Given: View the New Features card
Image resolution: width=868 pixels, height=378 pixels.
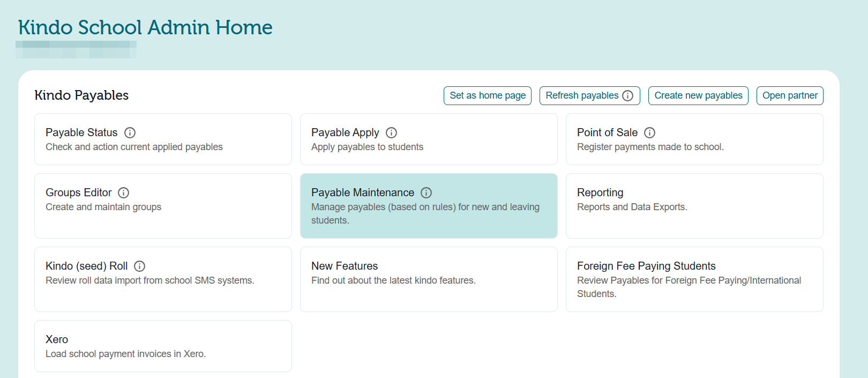Looking at the screenshot, I should coord(429,279).
